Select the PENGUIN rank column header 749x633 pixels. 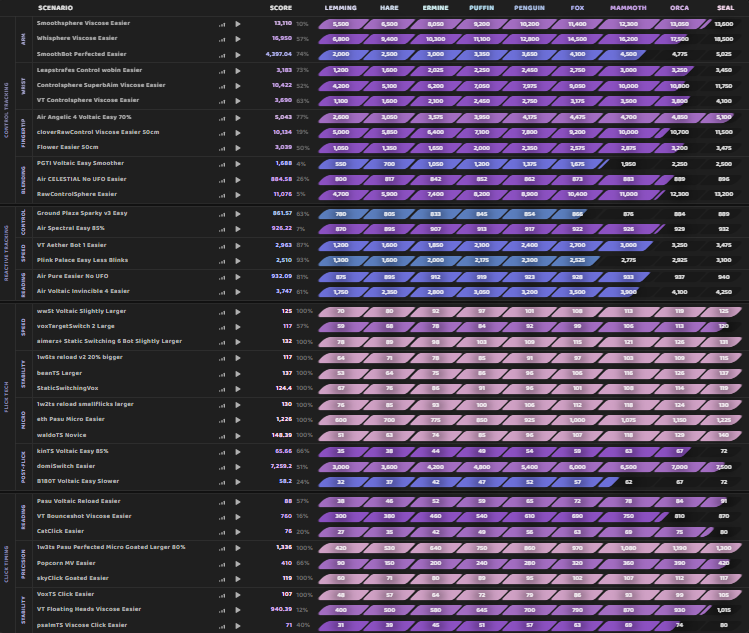tap(529, 8)
